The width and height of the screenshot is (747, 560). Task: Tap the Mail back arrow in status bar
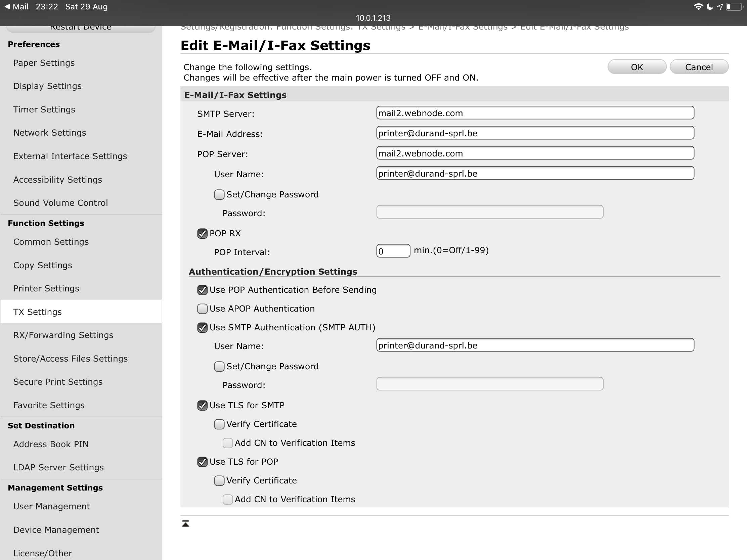point(16,6)
